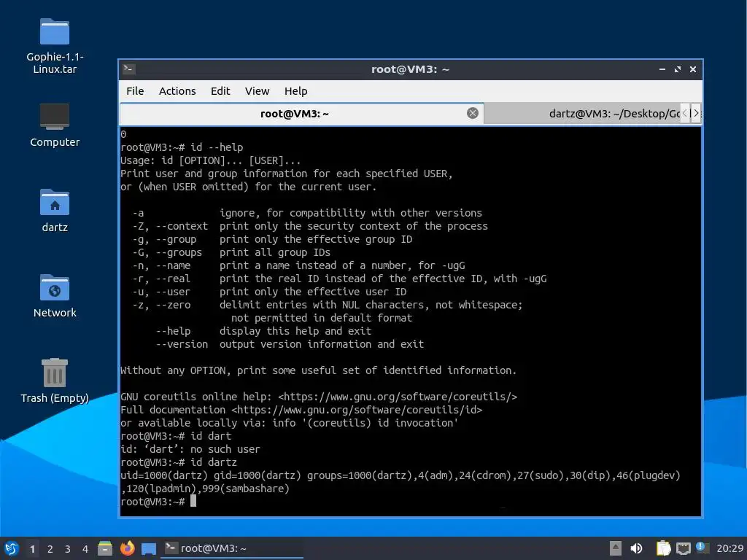Open the removable media eject tray icon
The width and height of the screenshot is (747, 560).
tap(616, 548)
